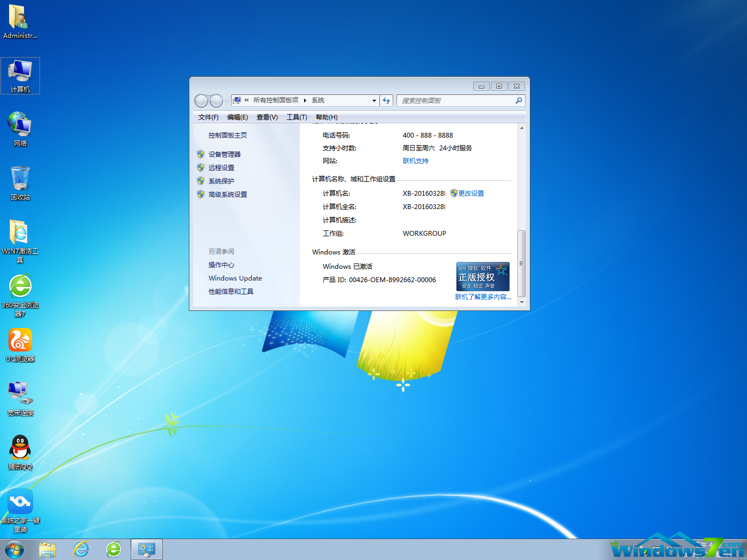The width and height of the screenshot is (747, 560).
Task: Click the scrollbar up arrow
Action: point(522,128)
